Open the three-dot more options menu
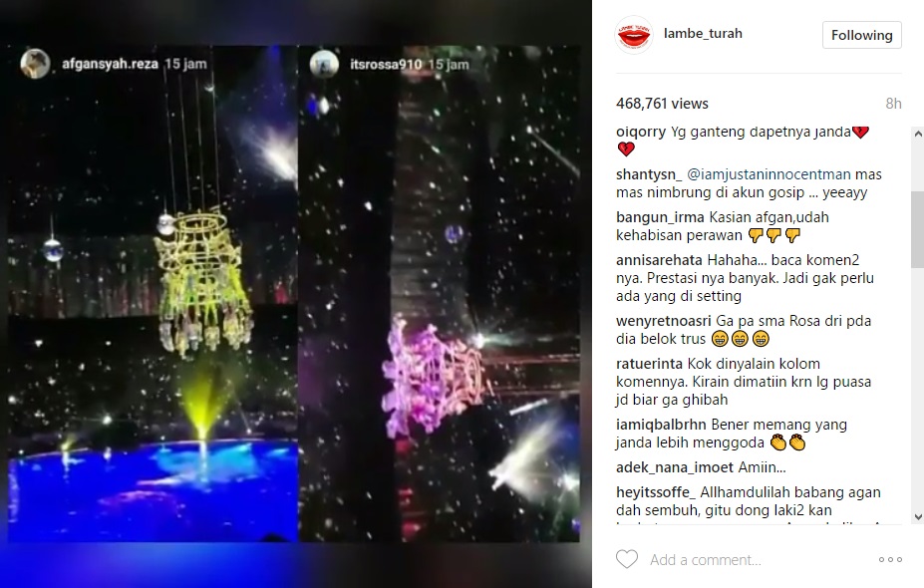Image resolution: width=924 pixels, height=588 pixels. tap(890, 559)
